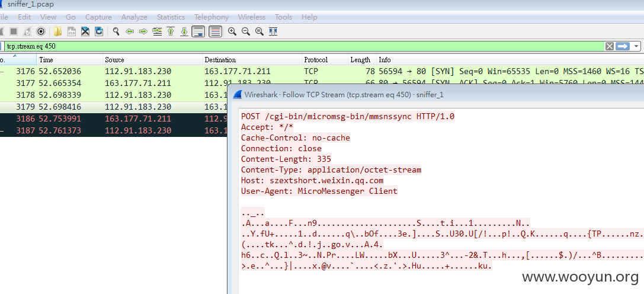Open a capture file folder icon
Viewport: 644px width, 294px height.
click(57, 31)
